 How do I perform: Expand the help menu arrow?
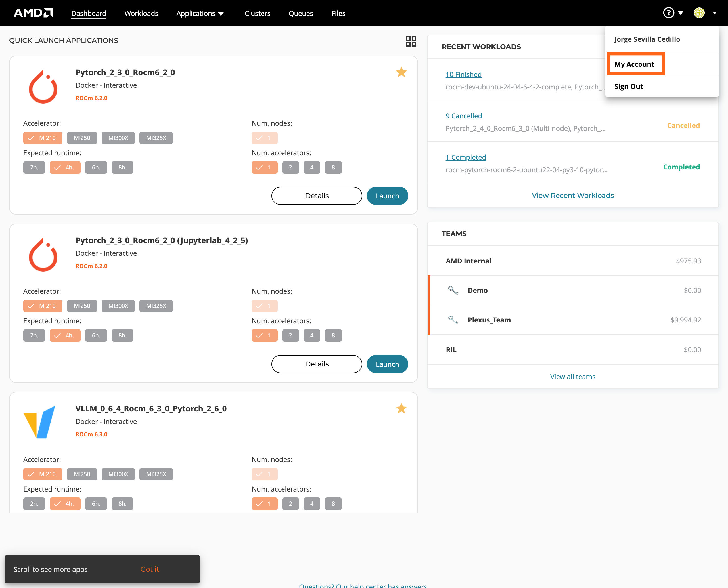[680, 13]
